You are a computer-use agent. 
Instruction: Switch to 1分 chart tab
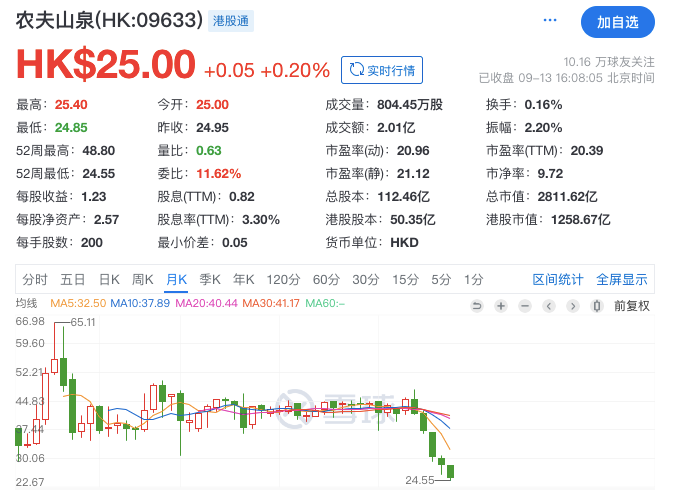tap(474, 279)
